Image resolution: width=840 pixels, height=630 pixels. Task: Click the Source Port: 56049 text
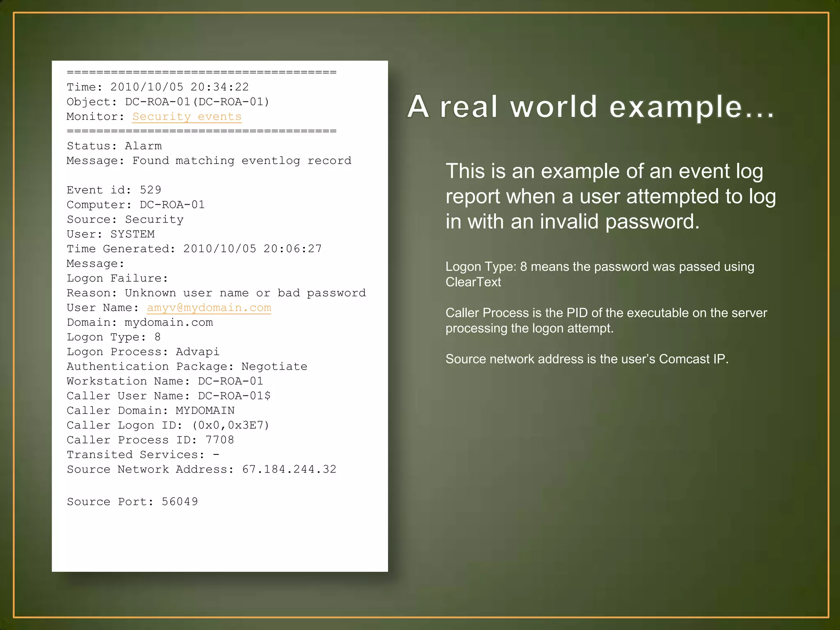(x=132, y=502)
